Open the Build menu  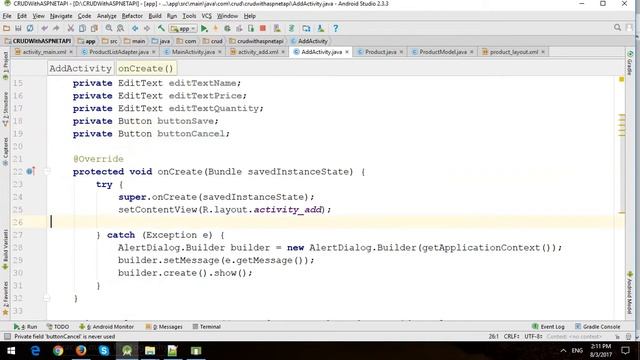[155, 16]
